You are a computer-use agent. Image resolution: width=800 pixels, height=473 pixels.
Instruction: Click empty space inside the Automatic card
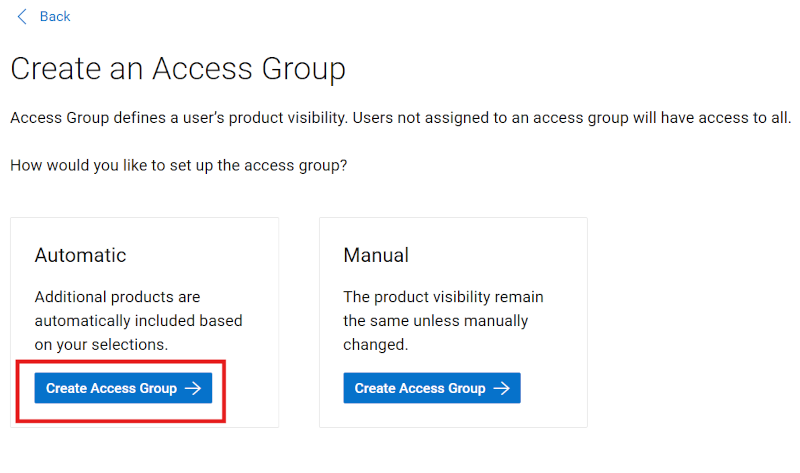pos(240,250)
